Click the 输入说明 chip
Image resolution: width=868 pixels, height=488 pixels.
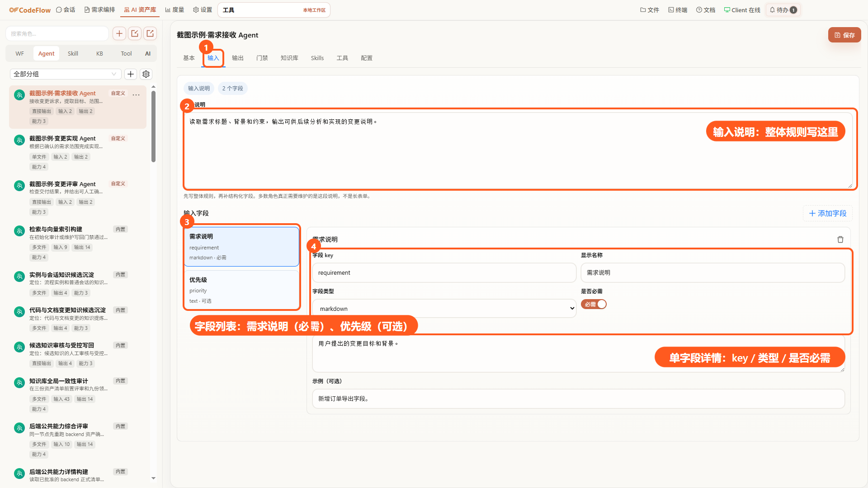199,89
